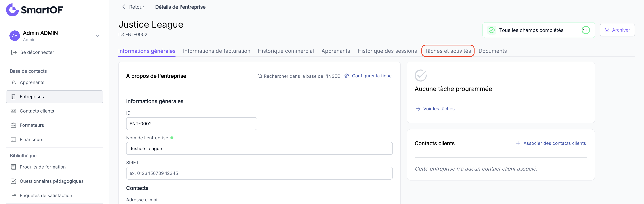The height and width of the screenshot is (204, 644).
Task: Click Aucune tâche programmée text
Action: pos(453,89)
